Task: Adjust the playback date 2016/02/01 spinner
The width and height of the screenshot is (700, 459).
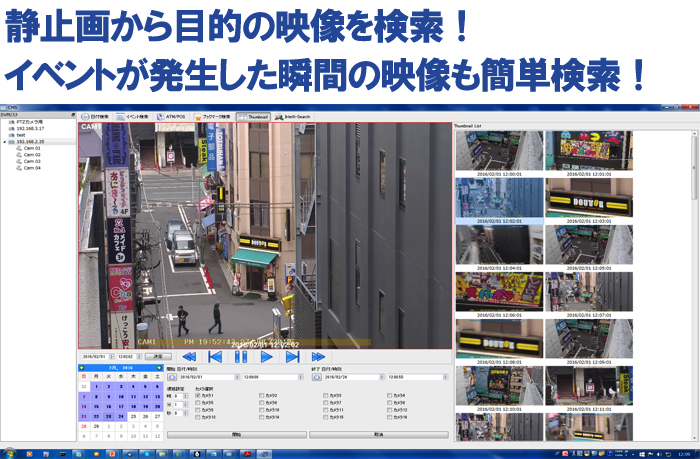Action: (x=112, y=357)
